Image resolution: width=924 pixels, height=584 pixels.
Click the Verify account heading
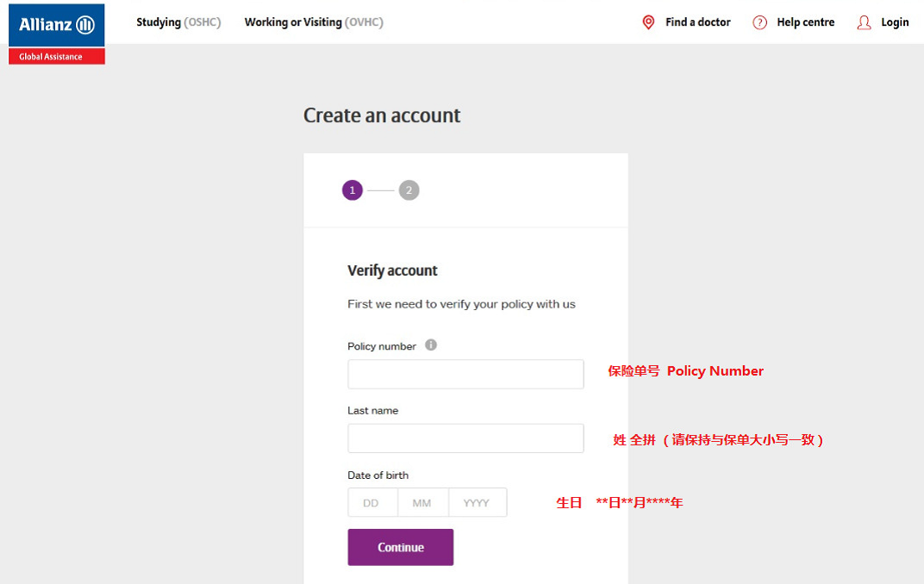(x=392, y=270)
